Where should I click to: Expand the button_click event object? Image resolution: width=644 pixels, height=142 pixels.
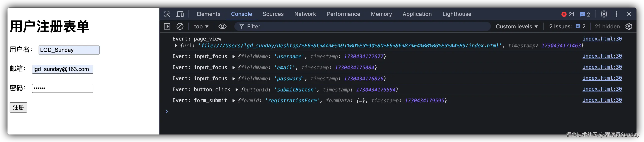coord(236,89)
